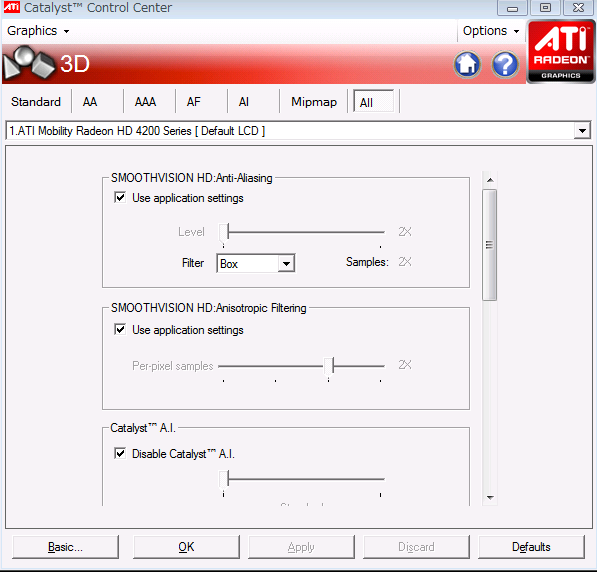
Task: Switch to the Mipmap tab
Action: 314,102
